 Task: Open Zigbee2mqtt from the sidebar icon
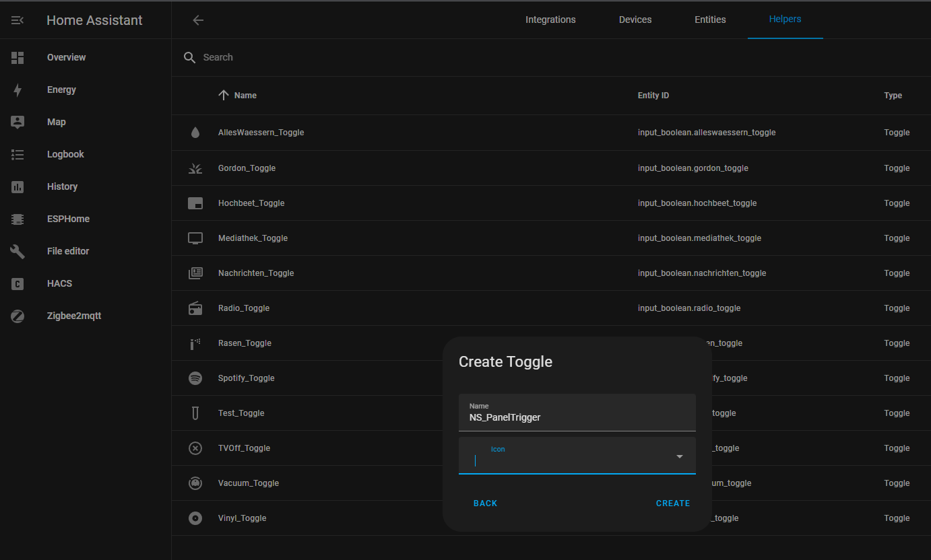click(18, 316)
